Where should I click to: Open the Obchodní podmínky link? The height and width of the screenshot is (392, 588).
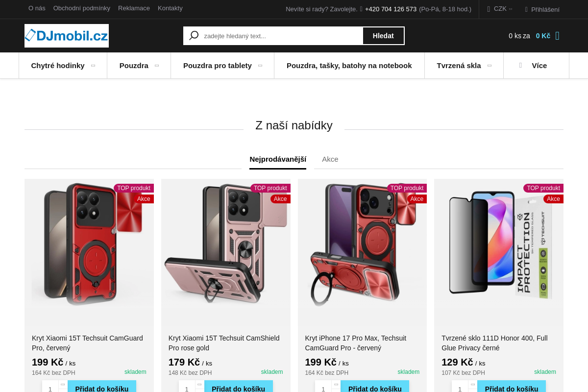click(82, 8)
